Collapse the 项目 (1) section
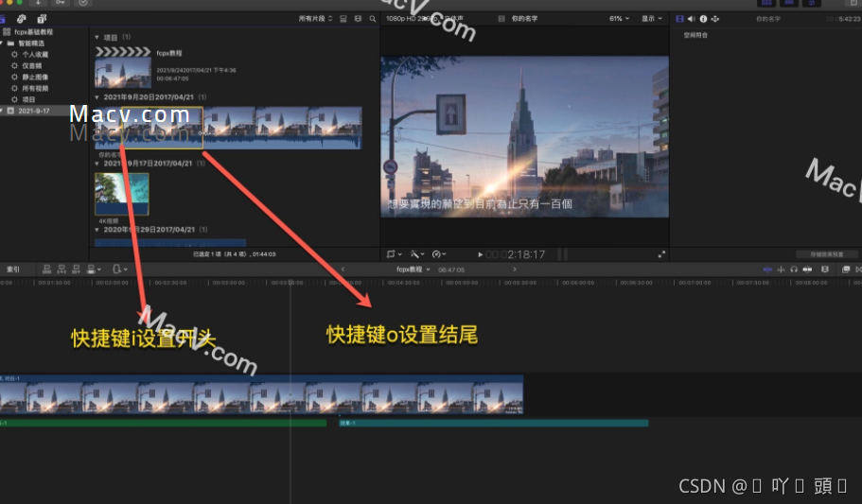The width and height of the screenshot is (862, 504). coord(97,38)
